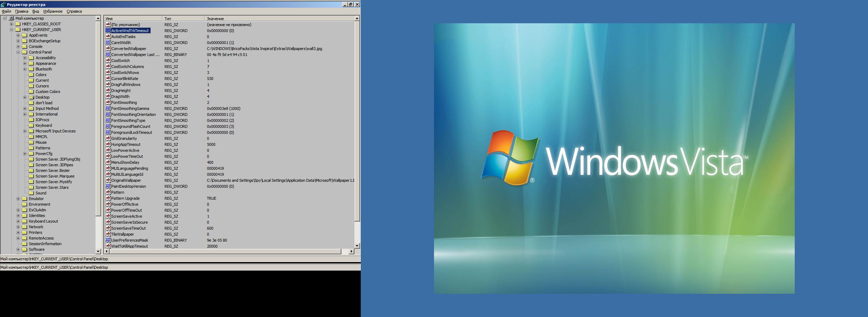Image resolution: width=868 pixels, height=317 pixels.
Task: Select the Pattern Upgrade value name
Action: click(125, 198)
